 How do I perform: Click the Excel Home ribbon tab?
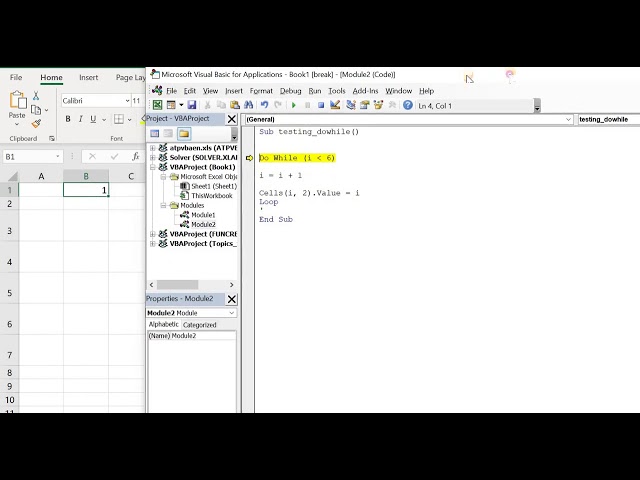(x=51, y=78)
